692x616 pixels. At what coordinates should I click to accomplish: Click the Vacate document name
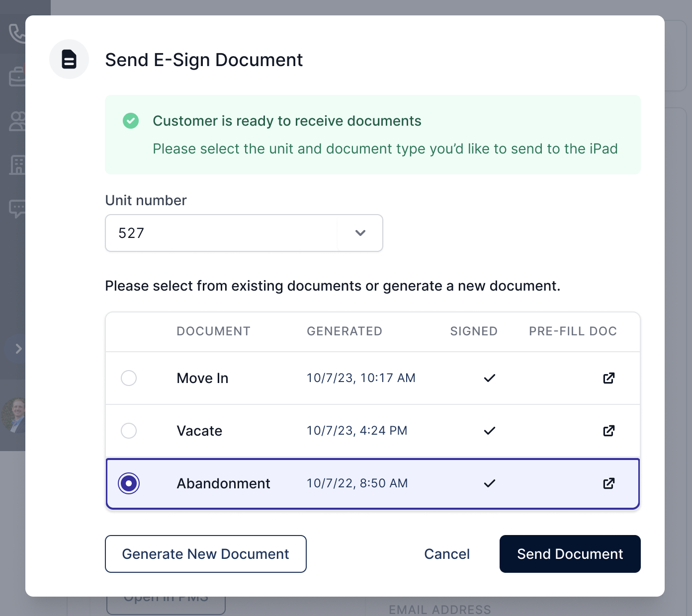click(x=199, y=431)
